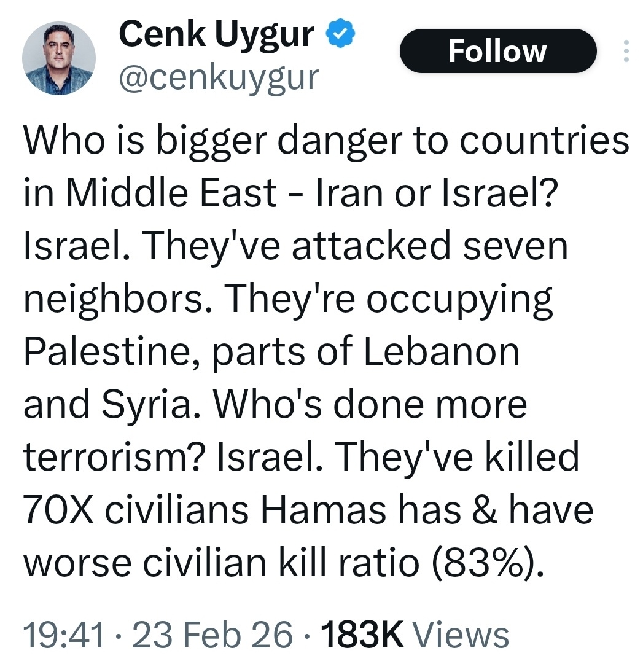643x672 pixels.
Task: Click the word Lebanon in the tweet
Action: pyautogui.click(x=442, y=352)
